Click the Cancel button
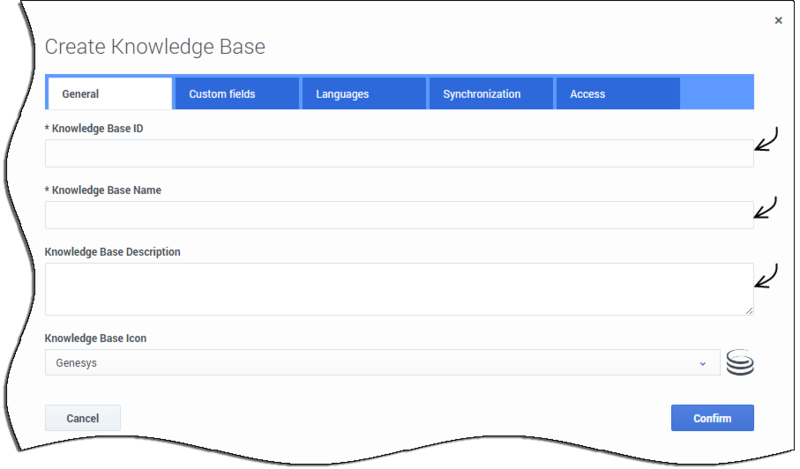This screenshot has height=469, width=800. point(83,418)
